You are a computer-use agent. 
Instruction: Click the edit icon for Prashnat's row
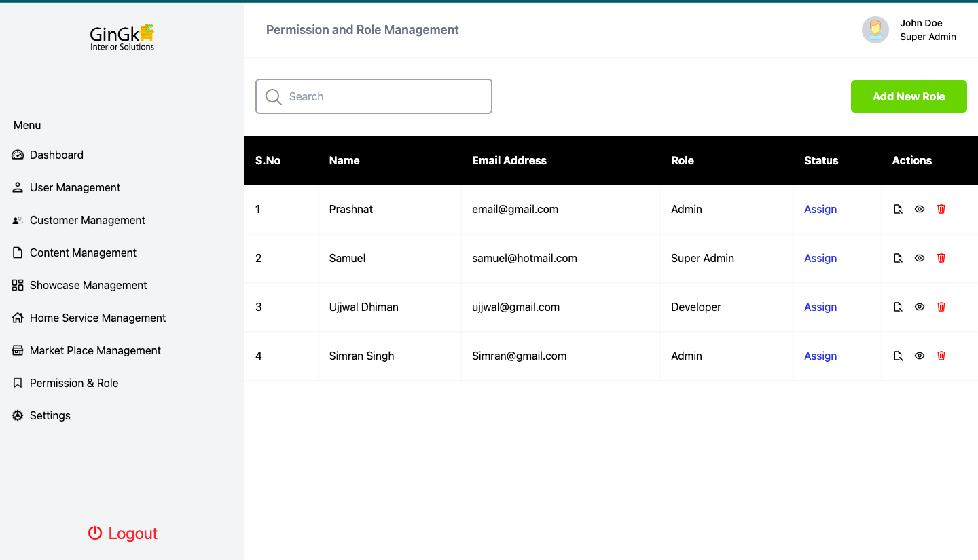pos(898,209)
